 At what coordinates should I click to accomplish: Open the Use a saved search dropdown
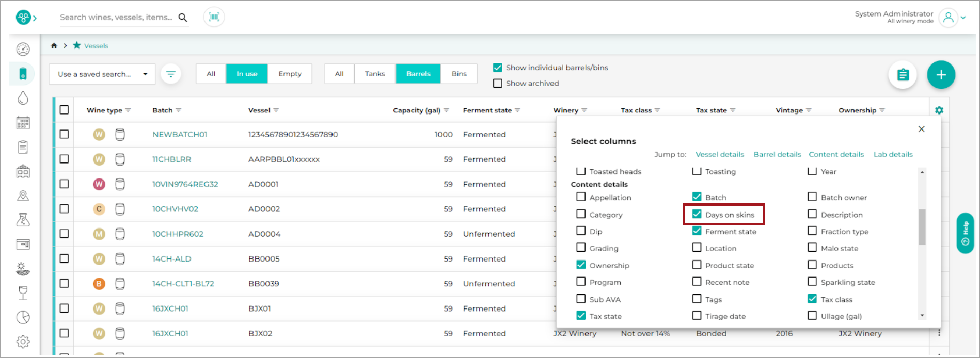[x=102, y=74]
